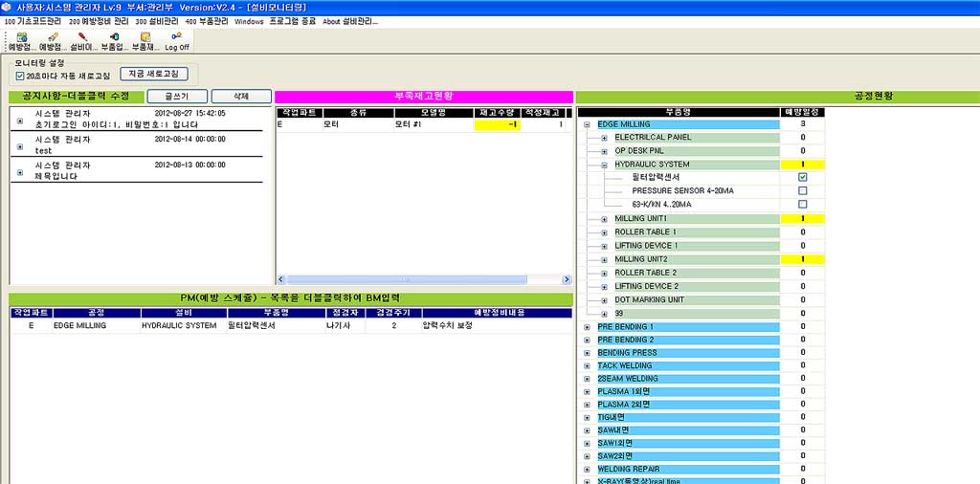
Task: Open the 설비이 toolbar icon
Action: pos(83,40)
